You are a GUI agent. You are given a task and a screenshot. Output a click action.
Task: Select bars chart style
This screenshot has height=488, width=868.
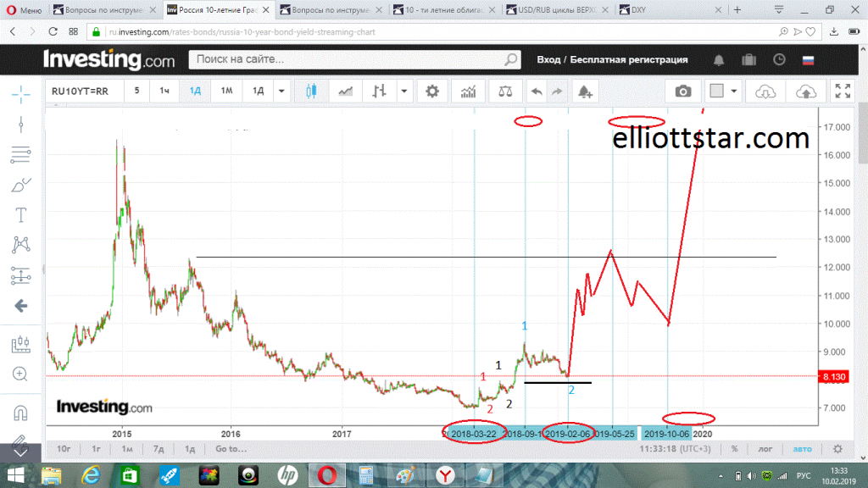coord(379,91)
